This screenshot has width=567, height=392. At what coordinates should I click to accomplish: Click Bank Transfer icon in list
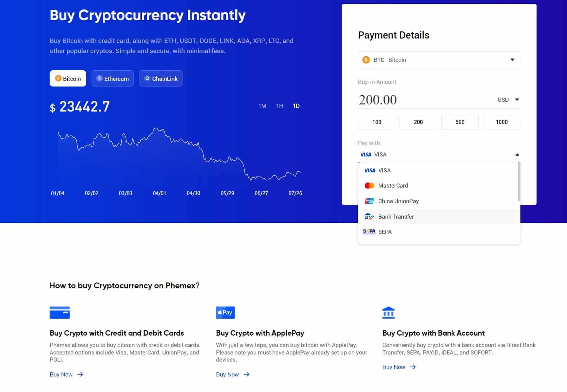click(x=369, y=217)
